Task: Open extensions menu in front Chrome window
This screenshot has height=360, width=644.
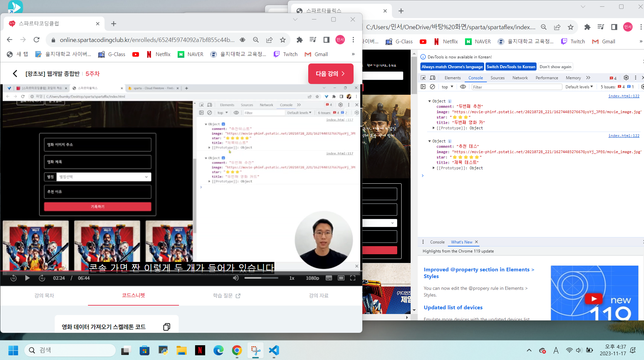Action: pos(300,40)
